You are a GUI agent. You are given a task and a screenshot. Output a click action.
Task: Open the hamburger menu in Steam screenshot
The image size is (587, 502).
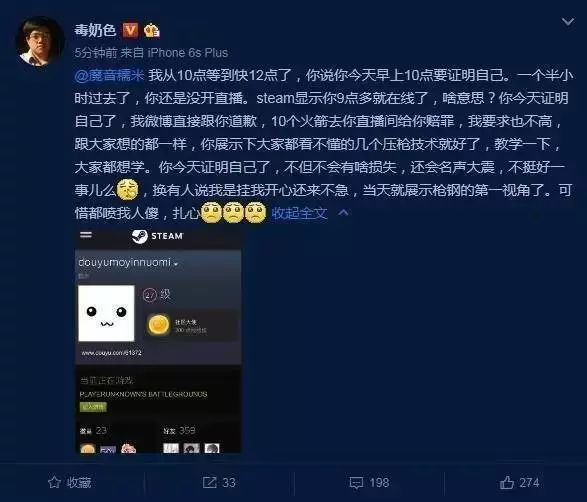coord(86,235)
